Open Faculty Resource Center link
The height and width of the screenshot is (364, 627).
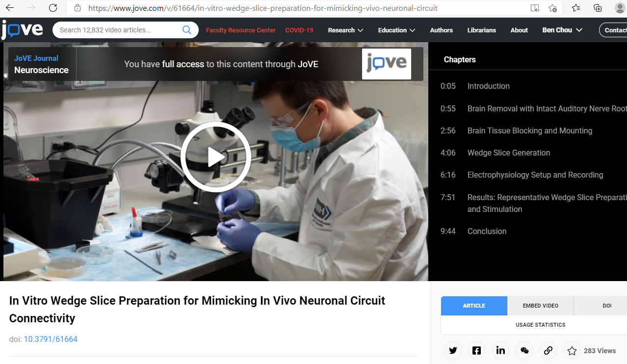tap(241, 30)
